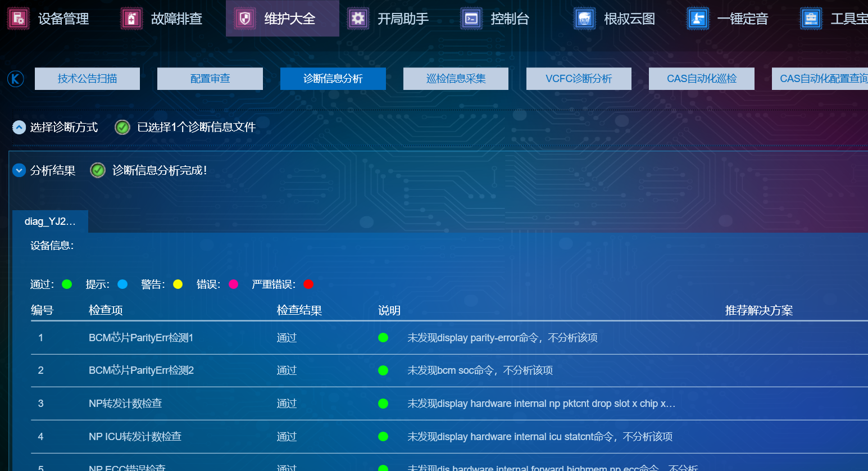This screenshot has width=868, height=471.
Task: Click row number 3 in results table
Action: coord(41,404)
